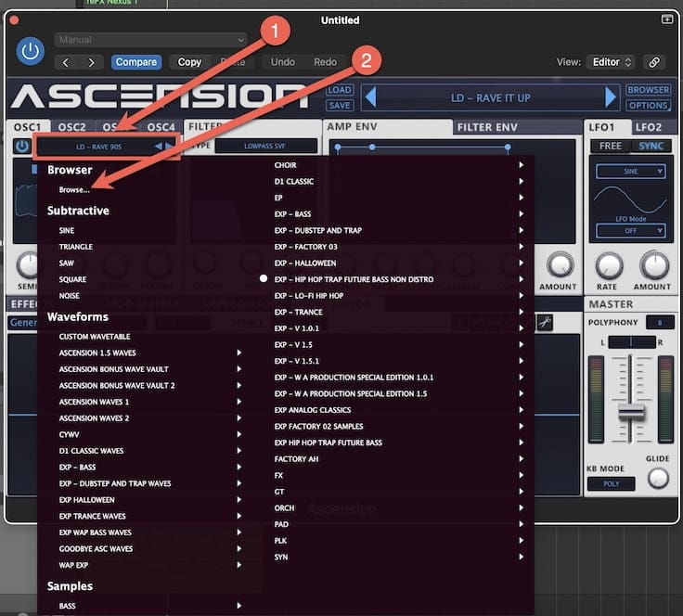Viewport: 683px width, 616px height.
Task: Select Browse... in the Browser menu
Action: pos(74,190)
